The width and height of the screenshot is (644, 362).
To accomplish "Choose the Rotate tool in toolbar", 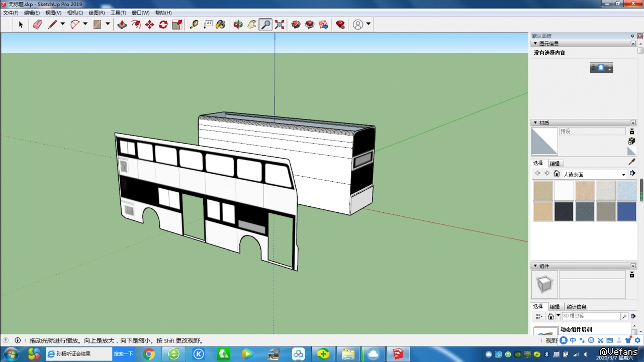I will pos(163,25).
